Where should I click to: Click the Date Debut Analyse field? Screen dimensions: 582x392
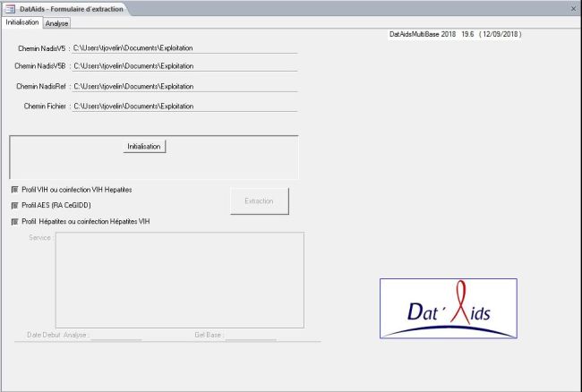[116, 335]
